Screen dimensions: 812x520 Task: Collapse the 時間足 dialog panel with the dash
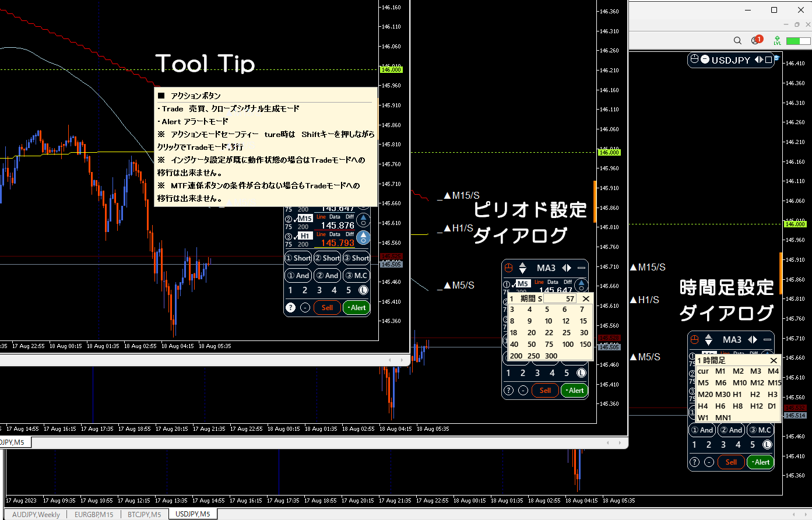767,339
